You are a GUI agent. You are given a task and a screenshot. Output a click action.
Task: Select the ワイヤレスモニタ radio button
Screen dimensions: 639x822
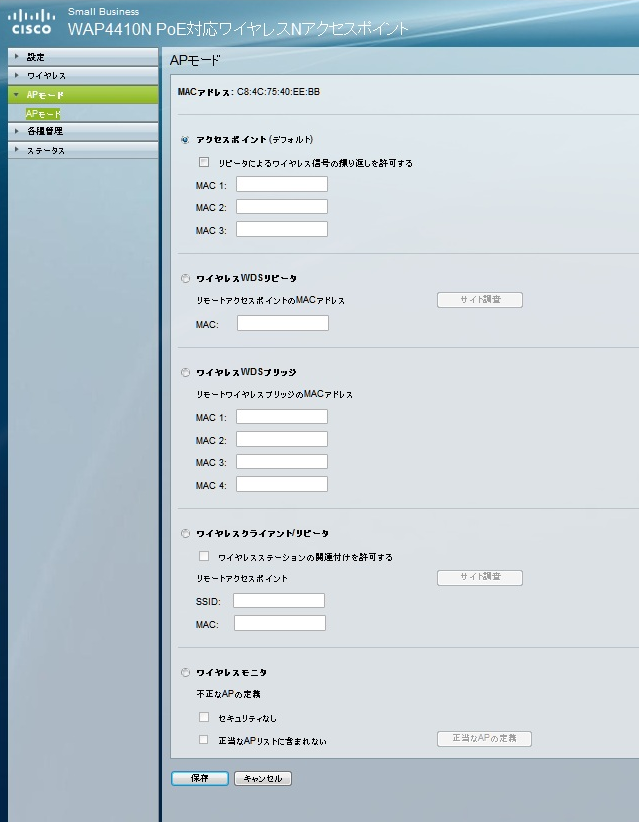tap(185, 673)
